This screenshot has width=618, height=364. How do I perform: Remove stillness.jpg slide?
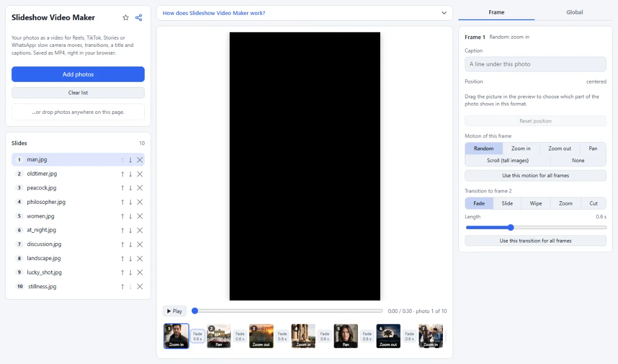(x=140, y=287)
